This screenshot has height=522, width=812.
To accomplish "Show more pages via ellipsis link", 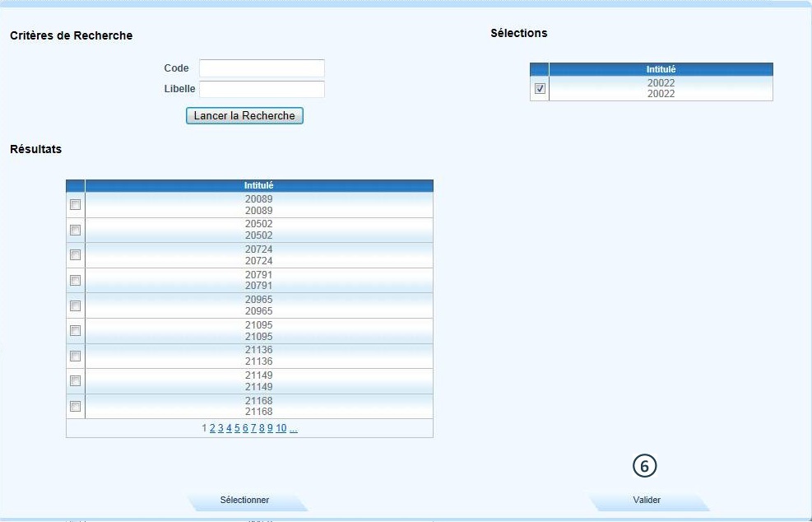I will pyautogui.click(x=294, y=428).
